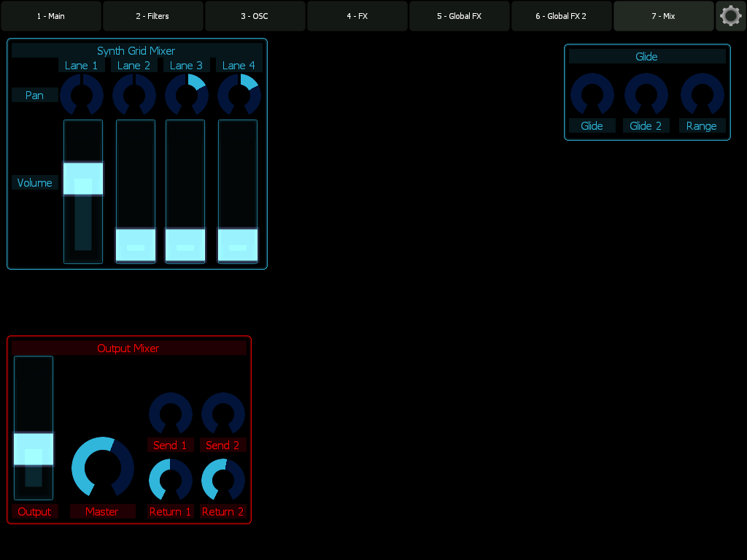This screenshot has width=747, height=560.
Task: Click the Synth Grid Mixer title
Action: coord(136,50)
